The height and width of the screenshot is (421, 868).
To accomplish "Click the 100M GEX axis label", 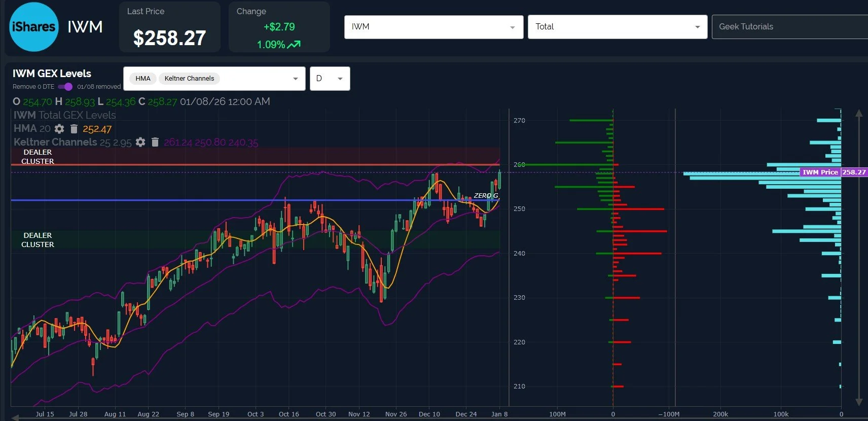I will click(x=557, y=414).
